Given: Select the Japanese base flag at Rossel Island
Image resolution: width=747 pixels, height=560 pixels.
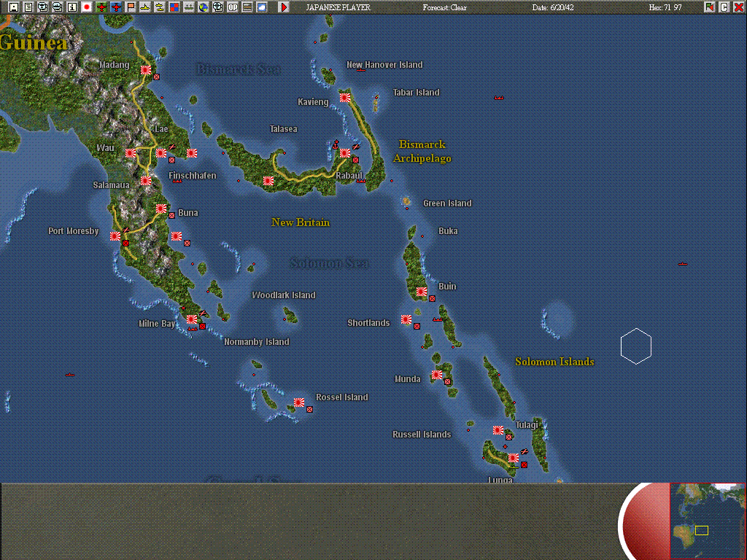Looking at the screenshot, I should coord(298,402).
